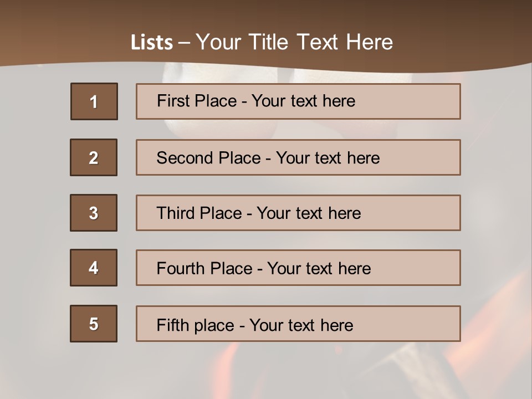
Task: Click the number 3 brown box
Action: coord(94,213)
